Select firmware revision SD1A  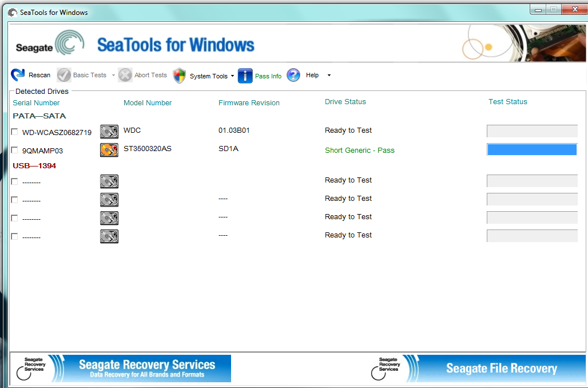point(228,149)
